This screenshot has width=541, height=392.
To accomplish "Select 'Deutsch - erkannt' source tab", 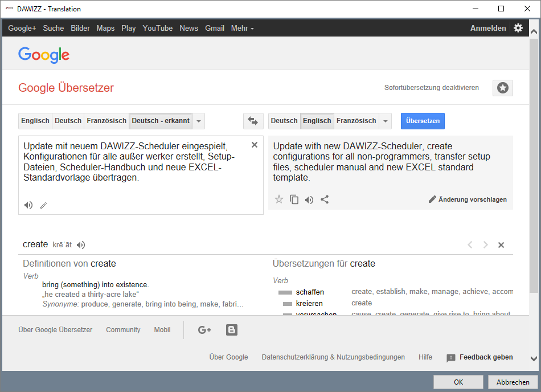I will point(161,121).
